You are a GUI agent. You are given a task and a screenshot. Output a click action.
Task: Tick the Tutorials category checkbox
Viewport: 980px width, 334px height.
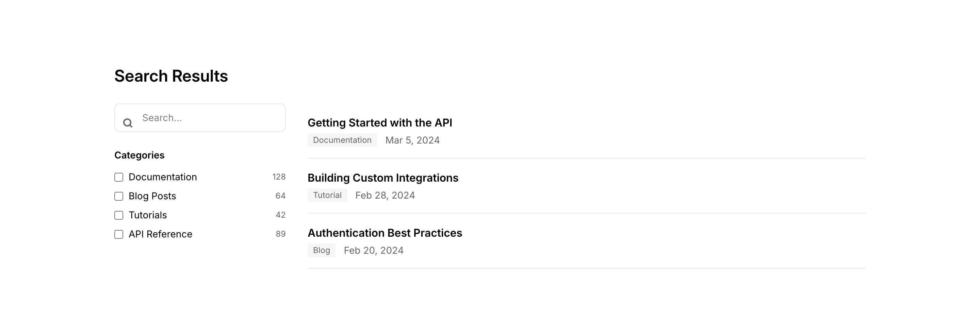(x=119, y=215)
